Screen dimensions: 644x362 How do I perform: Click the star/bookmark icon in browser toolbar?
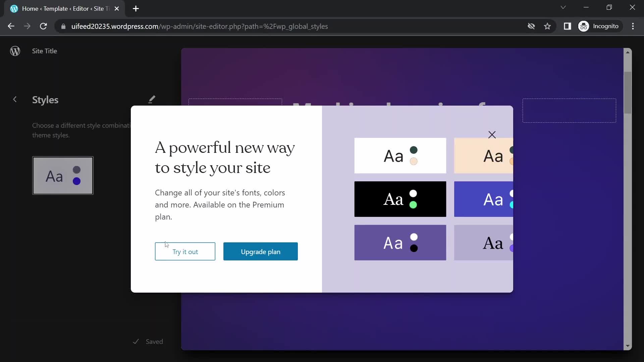coord(548,26)
